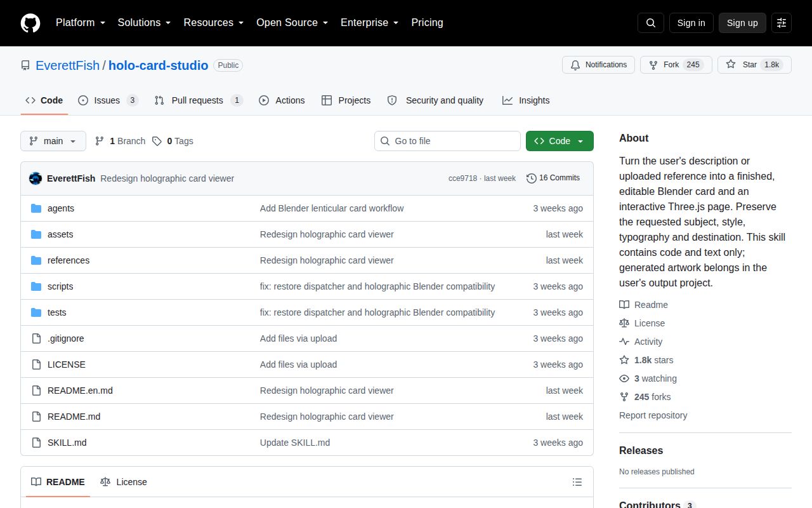Expand the Open Source menu

292,23
